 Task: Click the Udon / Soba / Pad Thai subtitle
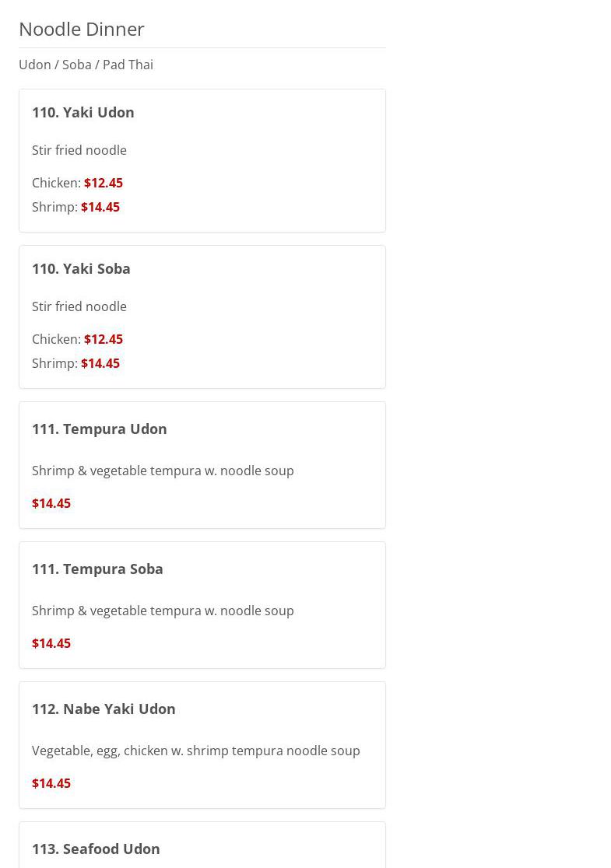tap(86, 65)
